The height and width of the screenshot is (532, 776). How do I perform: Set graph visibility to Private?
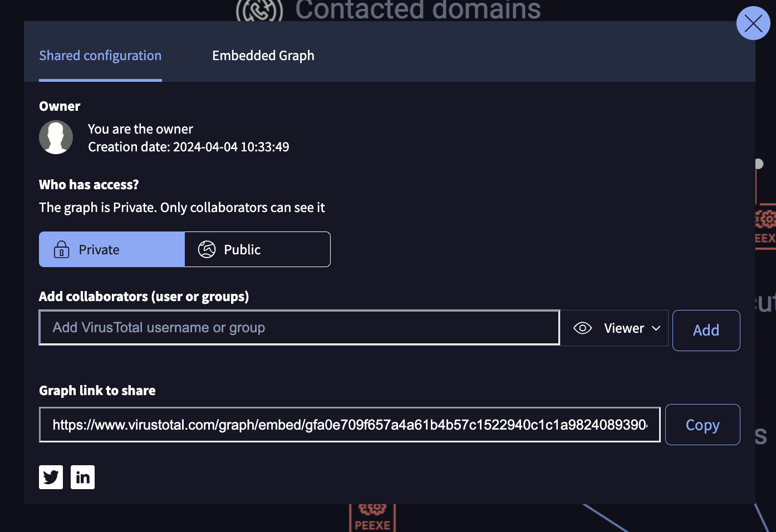pos(112,249)
